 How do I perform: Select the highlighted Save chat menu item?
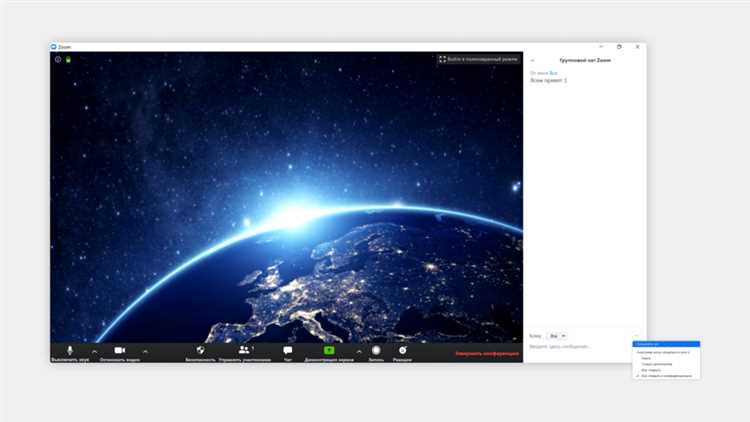click(x=666, y=344)
